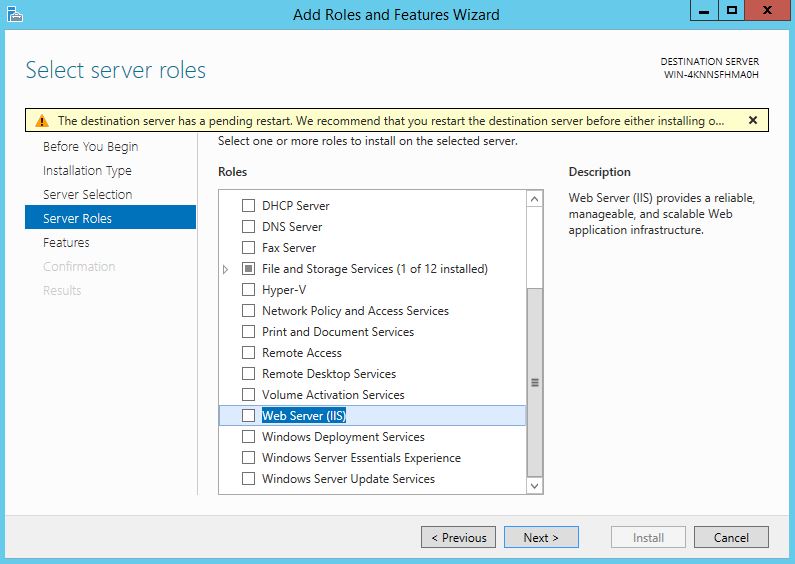Image resolution: width=795 pixels, height=564 pixels.
Task: Select the Remote Access role label
Action: click(302, 352)
